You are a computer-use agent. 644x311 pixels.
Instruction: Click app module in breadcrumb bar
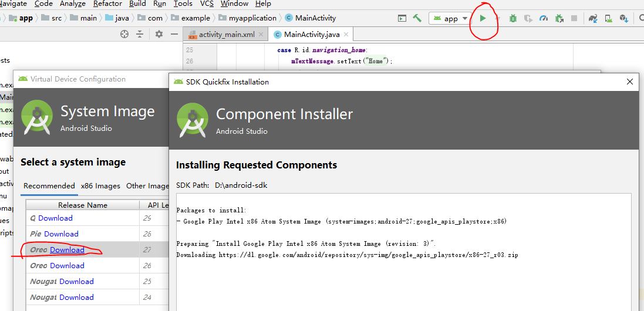pos(21,18)
